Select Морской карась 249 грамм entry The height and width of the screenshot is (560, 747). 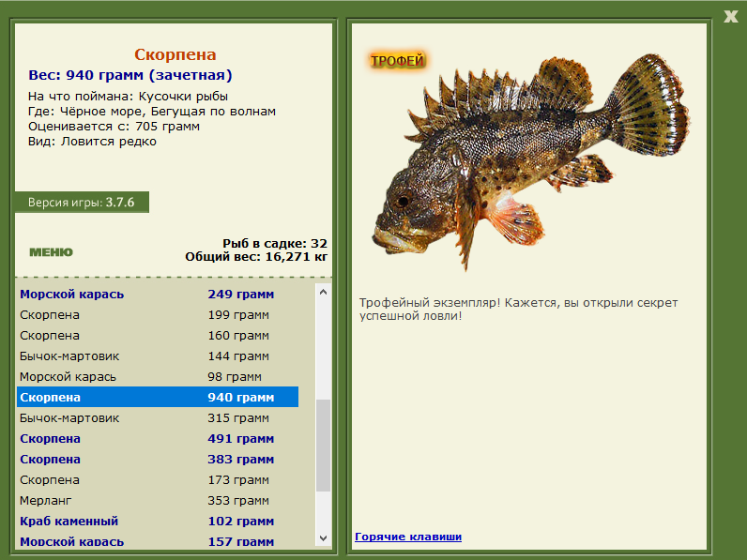[157, 294]
